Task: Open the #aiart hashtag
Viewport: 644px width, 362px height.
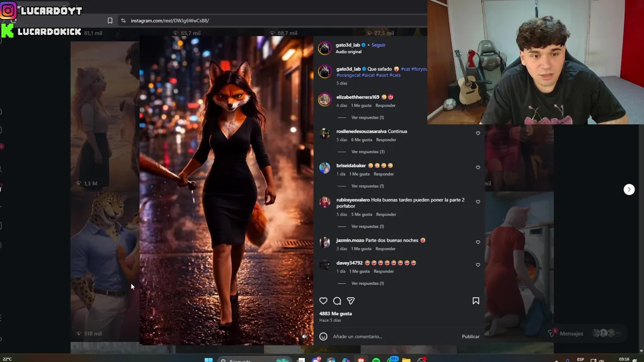Action: (x=382, y=75)
